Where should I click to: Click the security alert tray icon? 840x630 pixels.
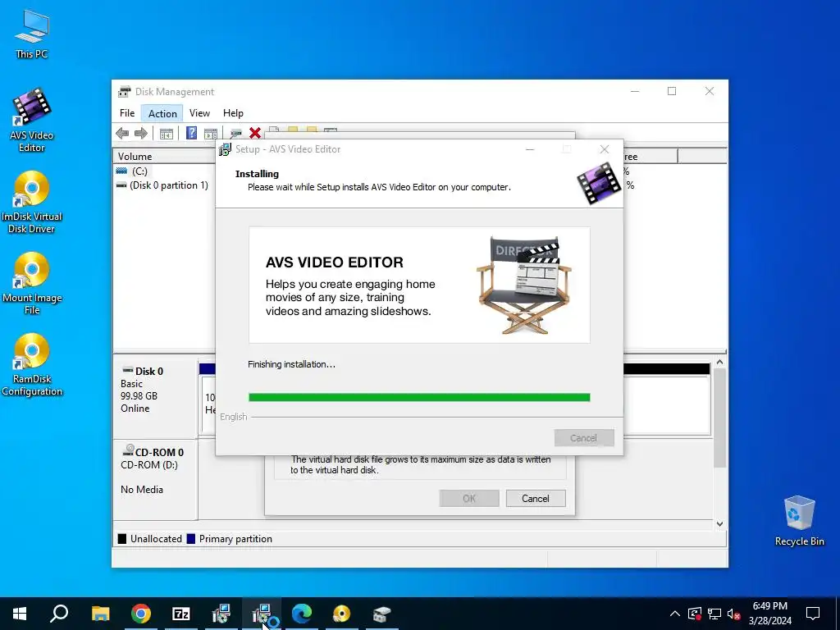(694, 614)
